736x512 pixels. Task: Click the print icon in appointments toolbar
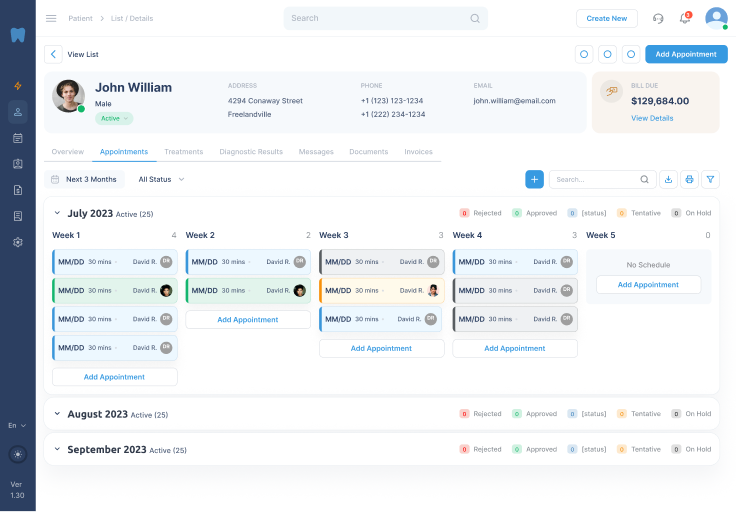point(689,179)
